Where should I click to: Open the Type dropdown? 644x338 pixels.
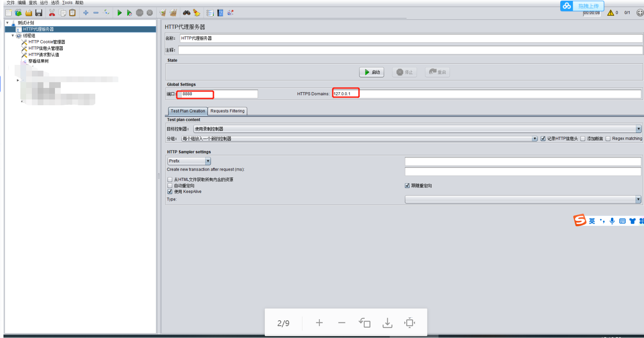[x=523, y=199]
